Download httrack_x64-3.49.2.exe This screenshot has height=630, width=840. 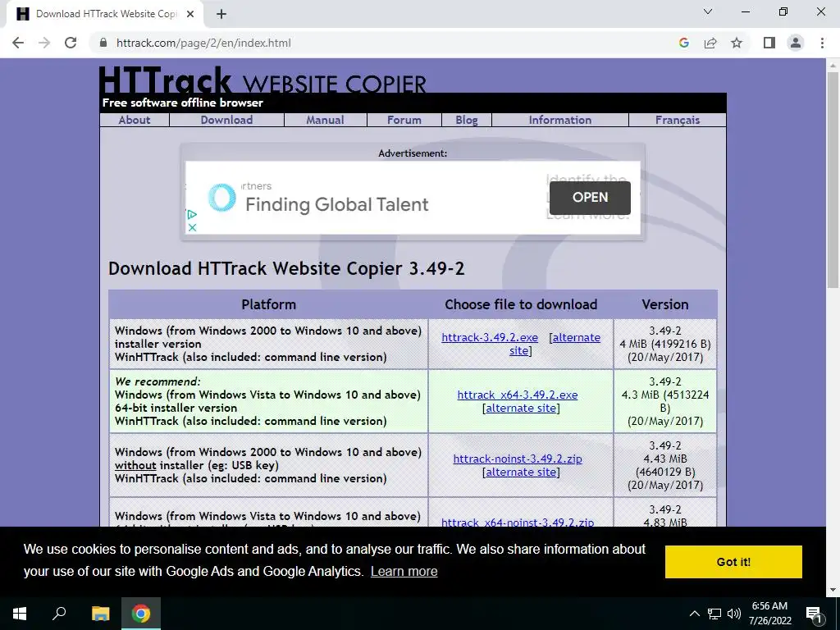518,395
